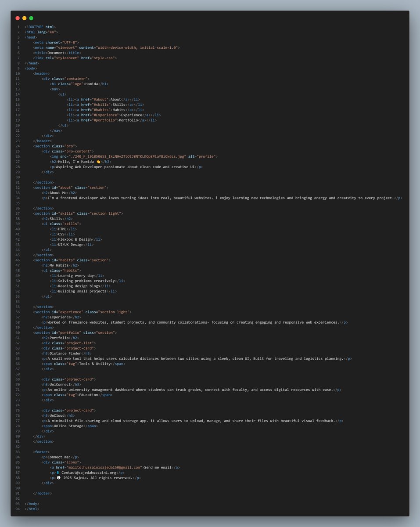420x527 pixels.
Task: Click the "#habits" href value
Action: pyautogui.click(x=101, y=110)
